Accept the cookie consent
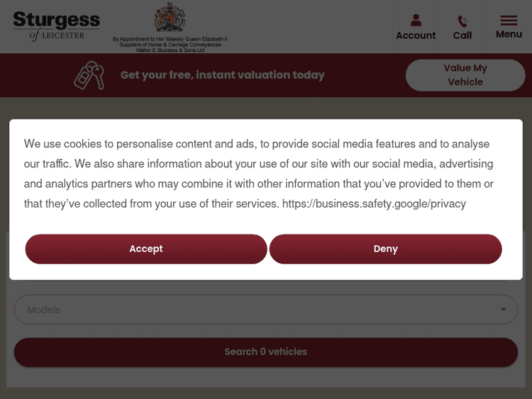This screenshot has height=399, width=532. point(146,249)
